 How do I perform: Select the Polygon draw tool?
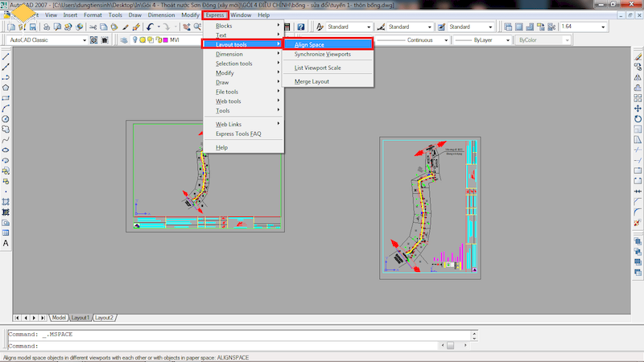6,88
